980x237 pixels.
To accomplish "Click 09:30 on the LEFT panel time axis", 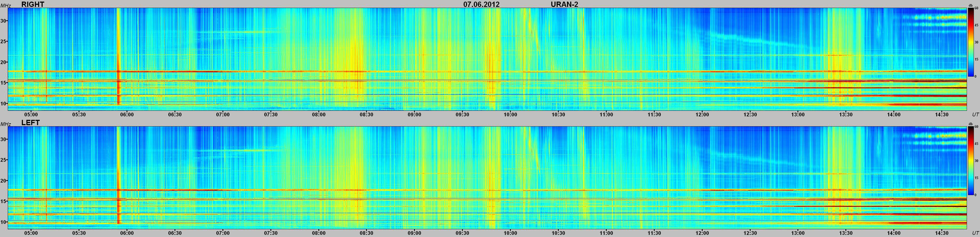I will pyautogui.click(x=462, y=233).
